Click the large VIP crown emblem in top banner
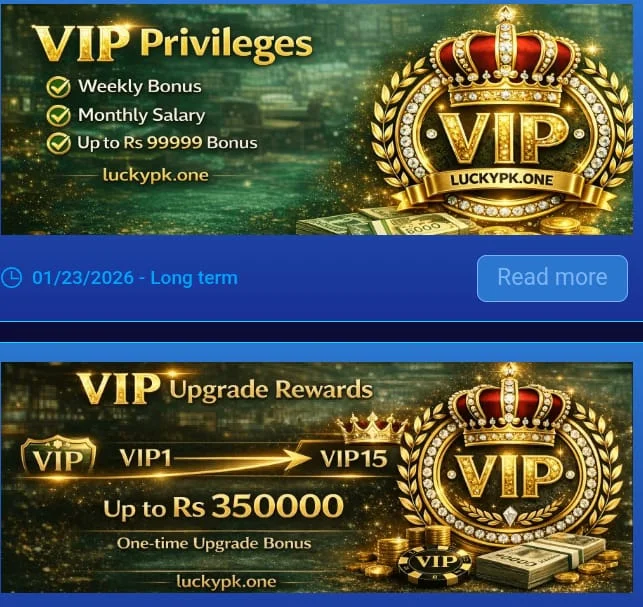 (501, 117)
